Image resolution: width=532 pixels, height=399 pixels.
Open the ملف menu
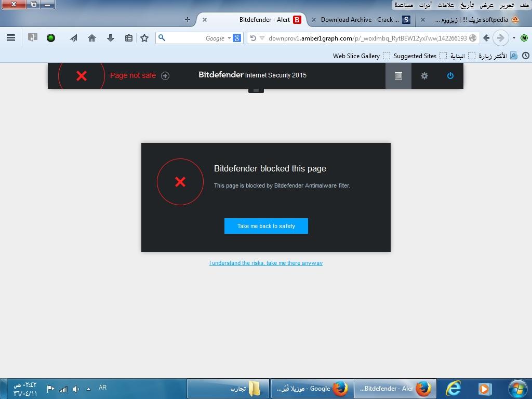[x=525, y=5]
